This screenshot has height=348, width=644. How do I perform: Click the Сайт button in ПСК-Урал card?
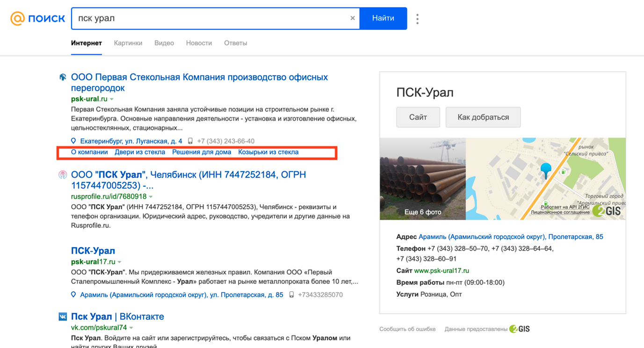coord(418,117)
